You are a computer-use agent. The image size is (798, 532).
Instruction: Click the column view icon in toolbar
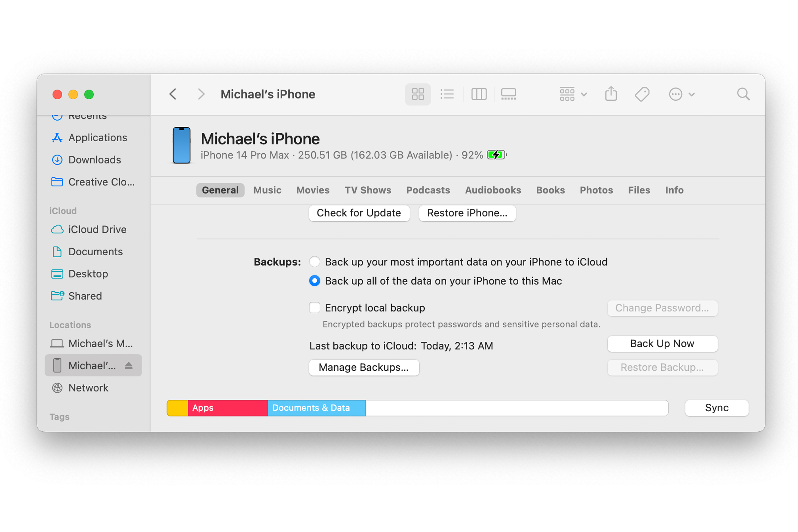click(478, 94)
